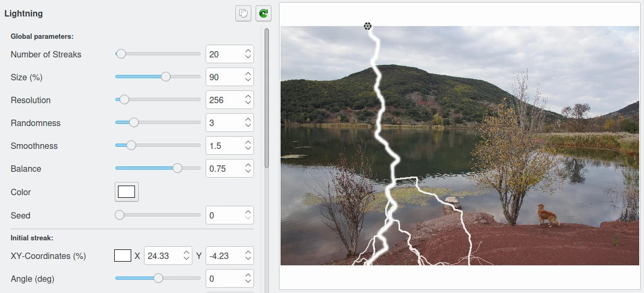Screen dimensions: 644x293
Task: Click the Resolution spinbox arrows
Action: (x=248, y=100)
